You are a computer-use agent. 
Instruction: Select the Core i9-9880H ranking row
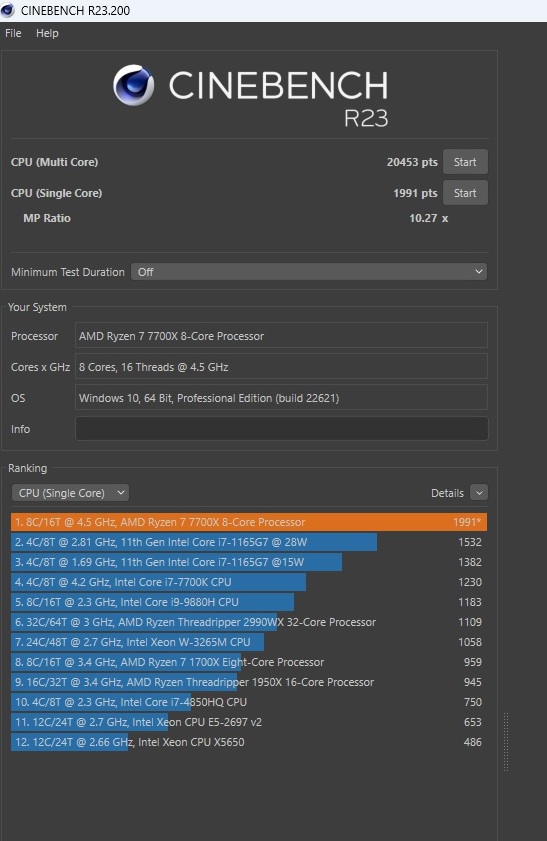[x=249, y=602]
